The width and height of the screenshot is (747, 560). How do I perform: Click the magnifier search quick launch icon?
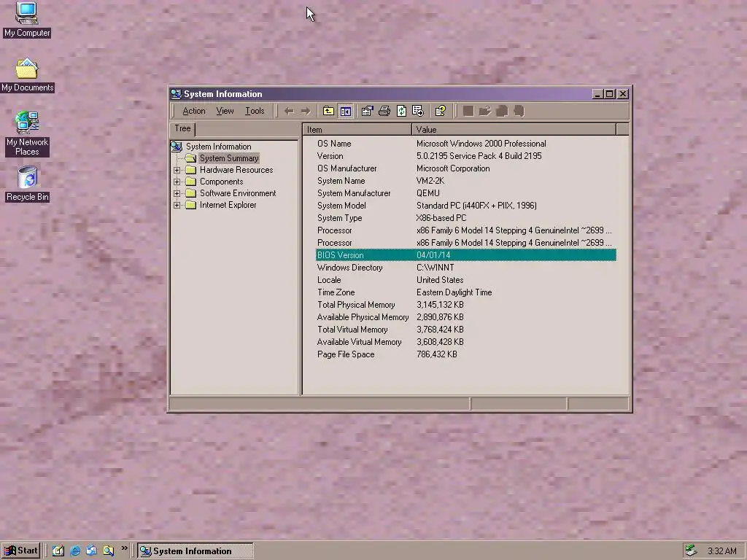[108, 551]
